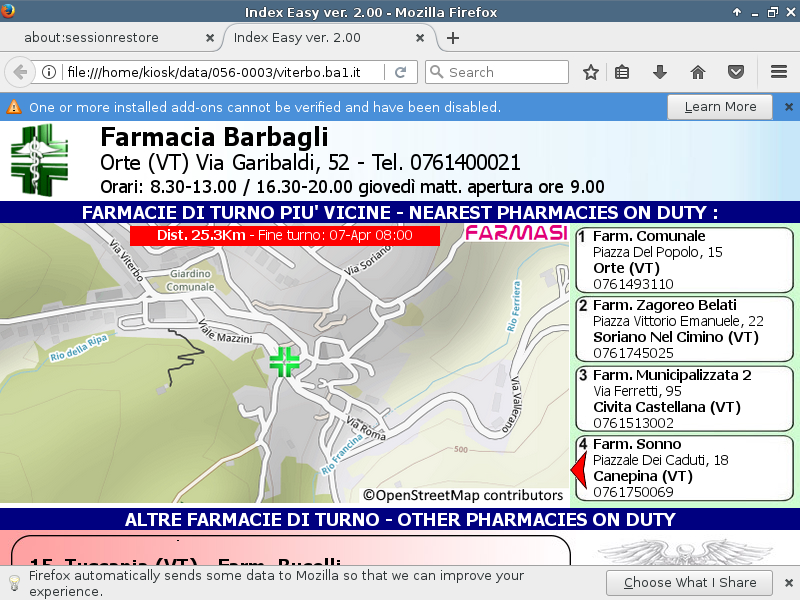Viewport: 800px width, 600px height.
Task: Open a new tab with plus button
Action: tap(453, 38)
